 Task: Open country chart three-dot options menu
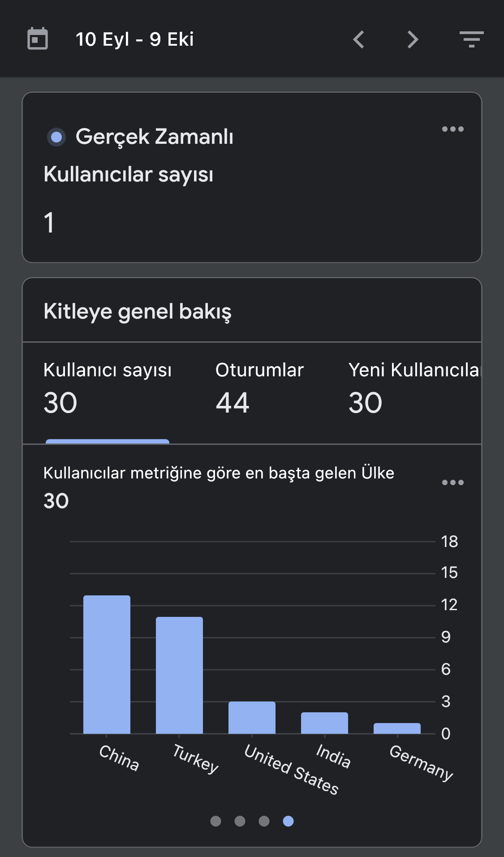tap(452, 482)
